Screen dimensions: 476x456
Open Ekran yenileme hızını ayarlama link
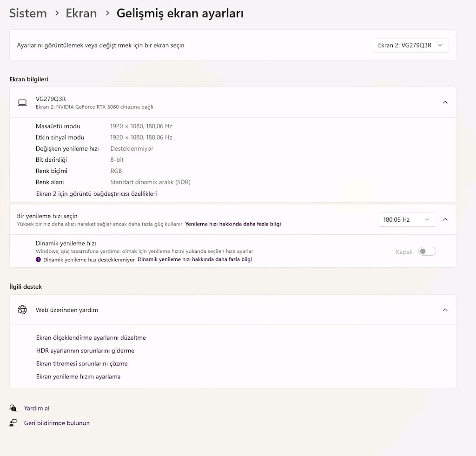(78, 377)
